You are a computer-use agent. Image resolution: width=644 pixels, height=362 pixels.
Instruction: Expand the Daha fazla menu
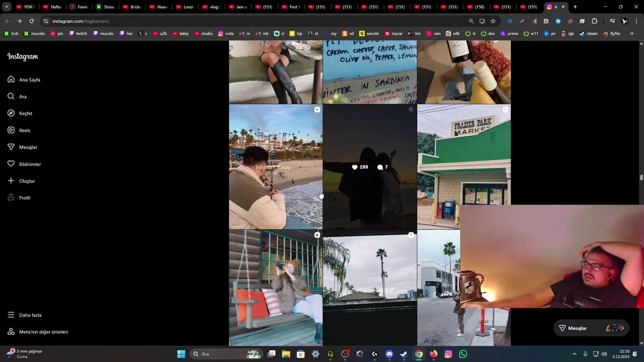click(x=25, y=315)
